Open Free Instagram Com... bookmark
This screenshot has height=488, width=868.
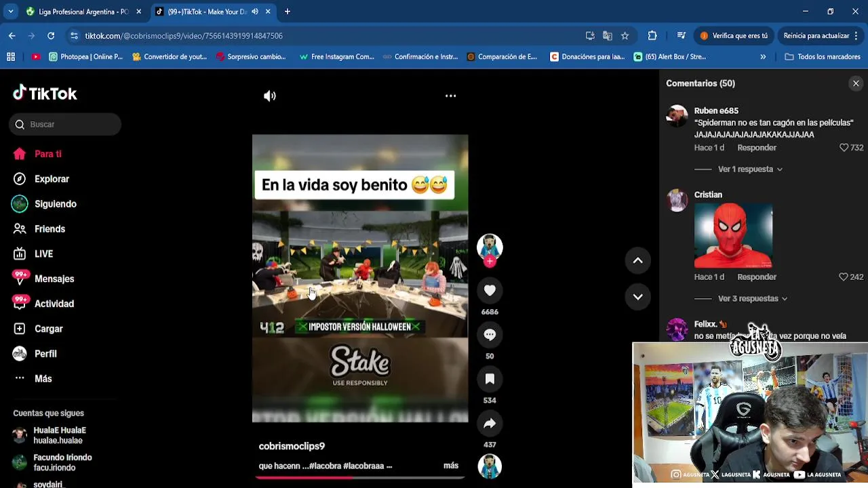tap(337, 57)
